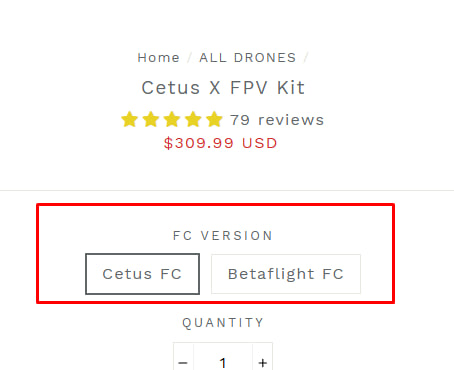Screen dimensions: 454x370
Task: Click the horizontal divider below the price
Action: click(227, 191)
